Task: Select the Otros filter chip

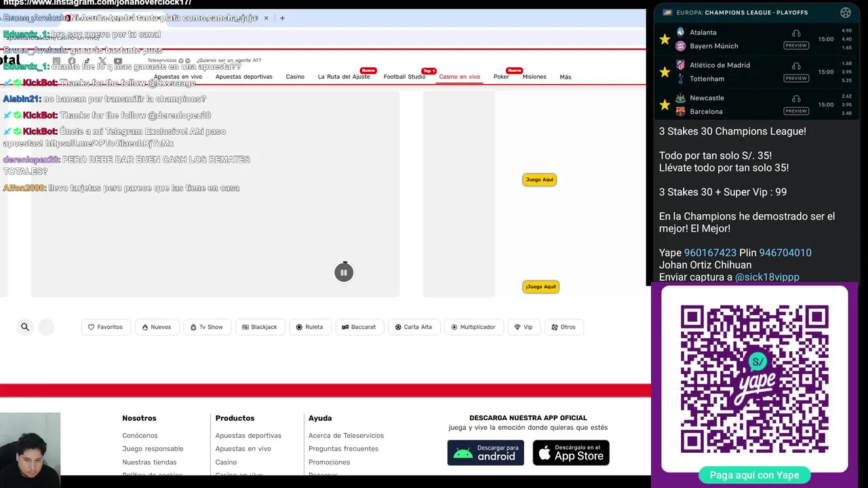Action: pos(564,327)
